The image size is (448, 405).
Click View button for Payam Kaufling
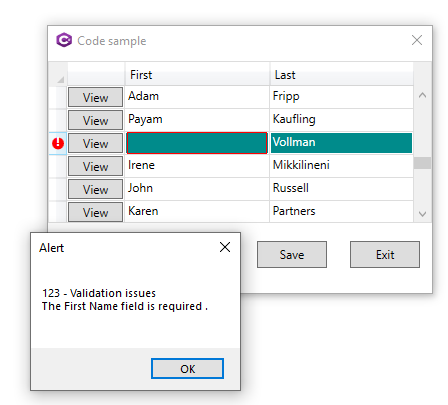[95, 120]
